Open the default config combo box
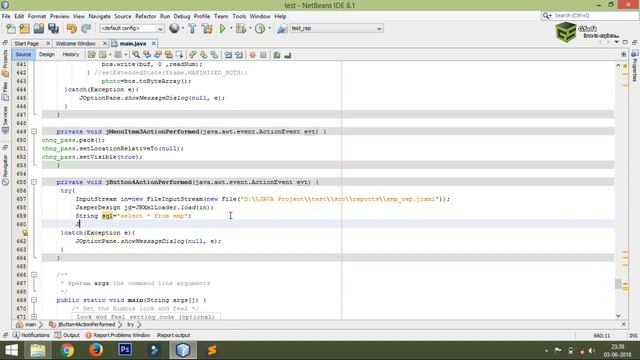Image resolution: width=640 pixels, height=360 pixels. click(132, 29)
